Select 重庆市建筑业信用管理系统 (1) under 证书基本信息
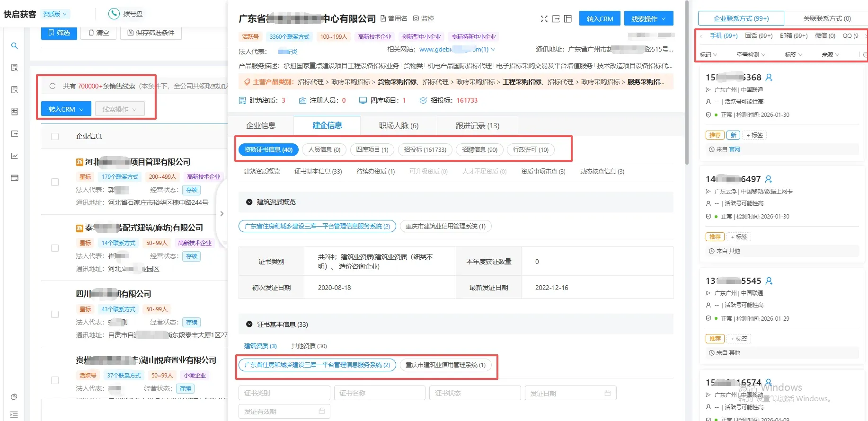 (x=445, y=365)
